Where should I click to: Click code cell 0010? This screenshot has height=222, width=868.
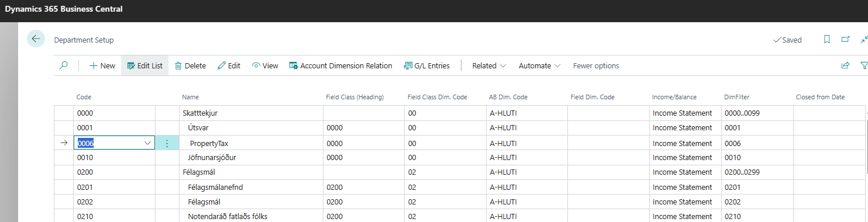pyautogui.click(x=114, y=158)
